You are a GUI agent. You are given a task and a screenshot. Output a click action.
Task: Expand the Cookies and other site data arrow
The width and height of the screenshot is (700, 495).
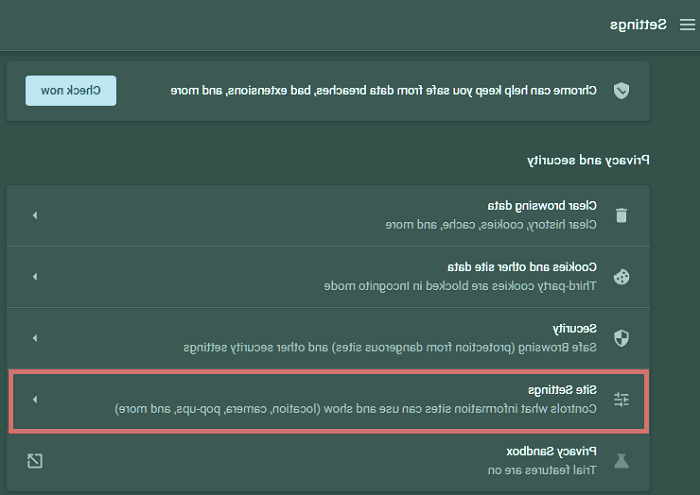(35, 277)
